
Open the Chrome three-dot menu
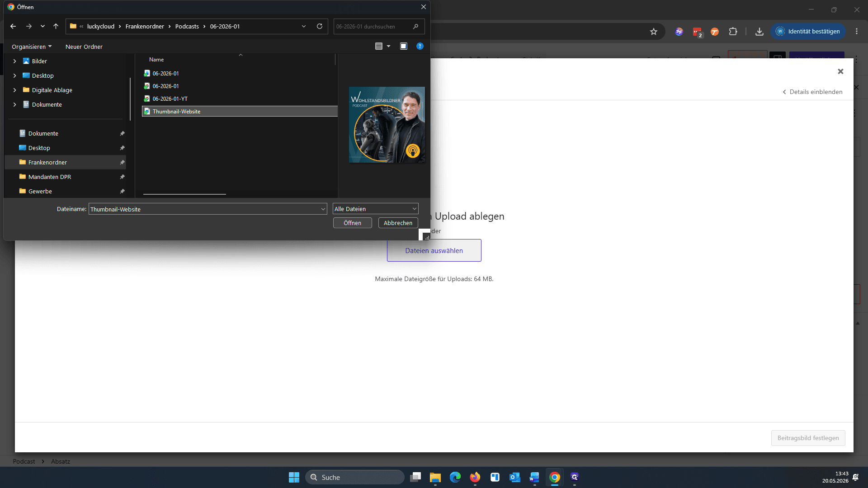click(857, 31)
